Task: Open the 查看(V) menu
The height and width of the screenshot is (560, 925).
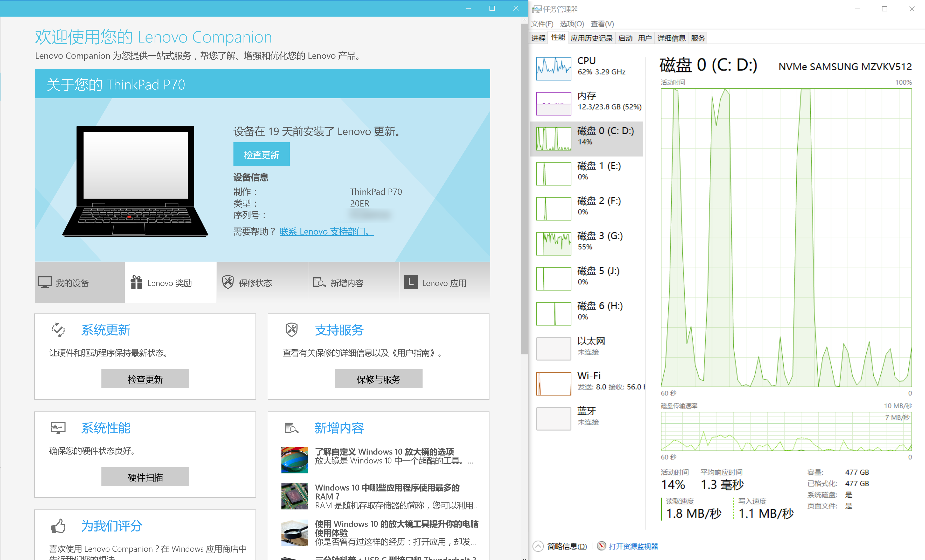Action: (602, 24)
